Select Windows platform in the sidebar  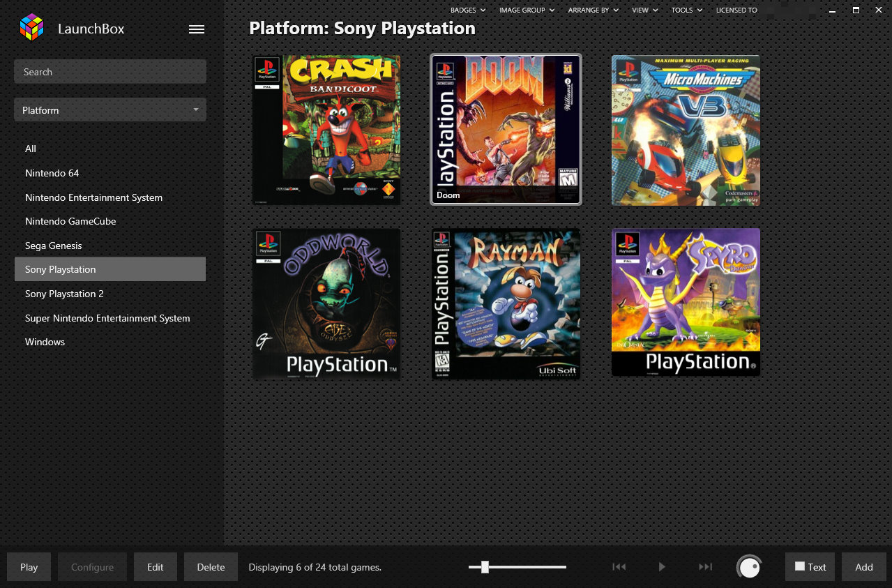pyautogui.click(x=110, y=342)
